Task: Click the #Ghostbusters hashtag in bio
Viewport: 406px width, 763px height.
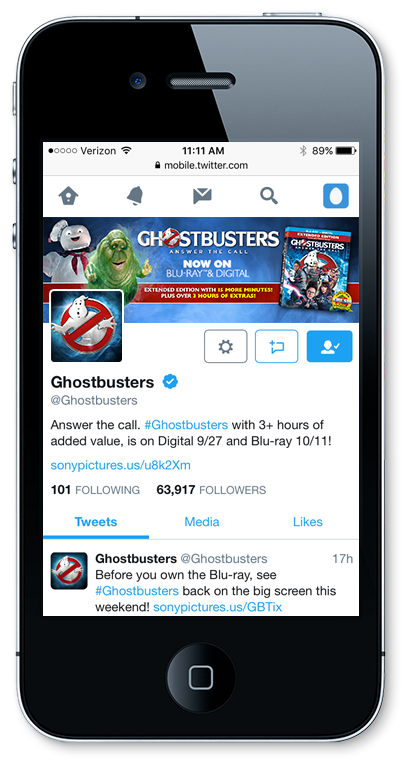Action: (x=186, y=425)
